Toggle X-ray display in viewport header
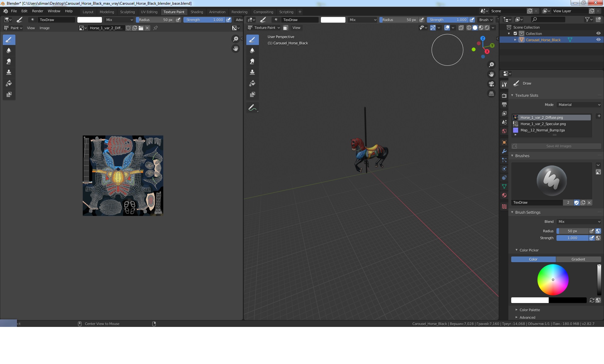The image size is (604, 364). pos(461,28)
